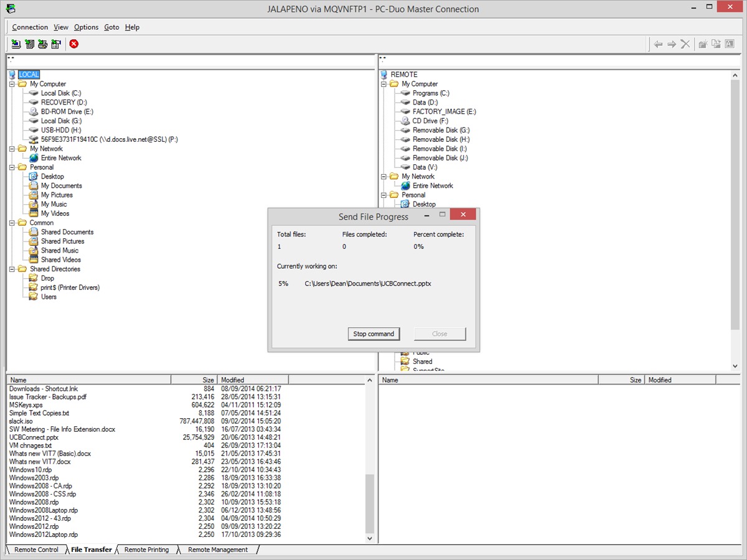Select FACTORY_IMAGE (E:) in remote tree
The image size is (747, 560).
click(x=444, y=112)
